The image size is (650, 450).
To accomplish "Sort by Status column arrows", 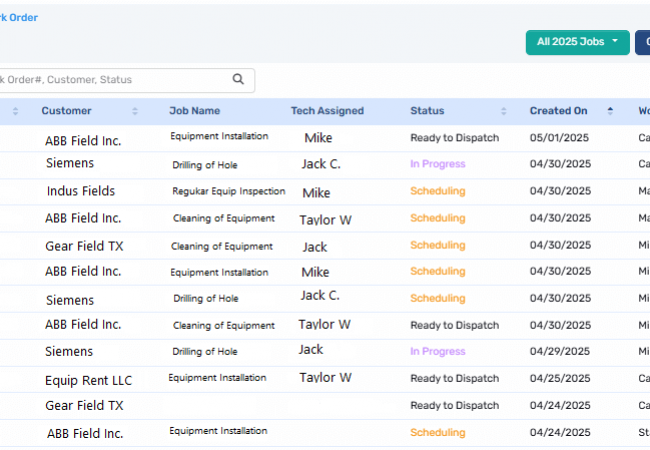I will pyautogui.click(x=504, y=111).
